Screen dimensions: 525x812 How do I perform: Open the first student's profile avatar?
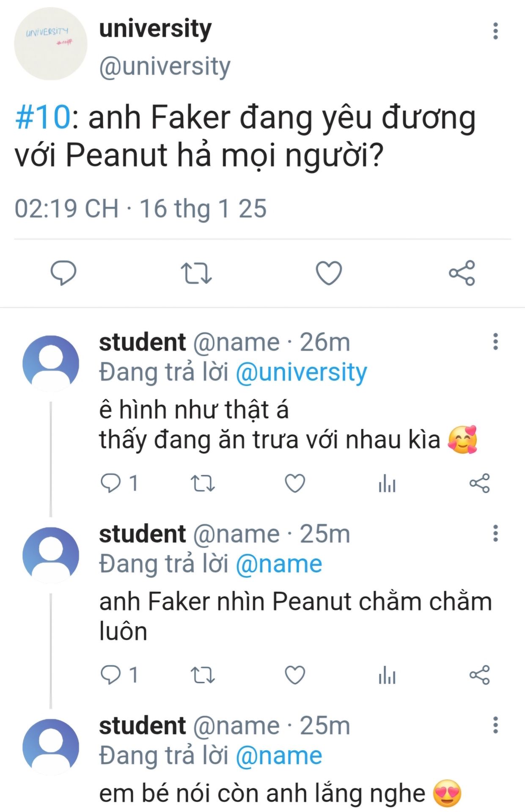pos(50,363)
